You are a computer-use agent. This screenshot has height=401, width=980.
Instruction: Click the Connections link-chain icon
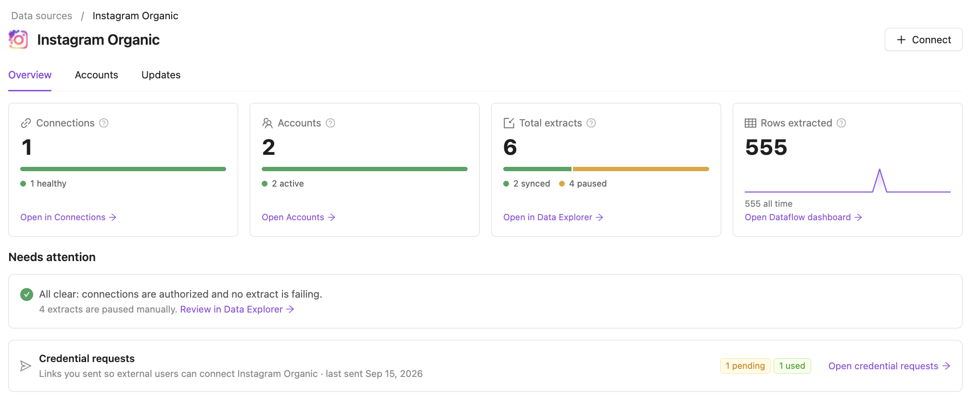click(x=26, y=123)
